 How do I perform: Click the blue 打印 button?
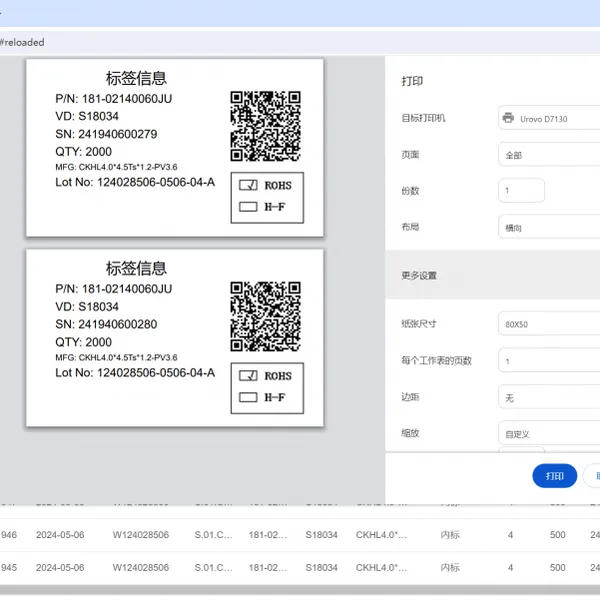tap(554, 476)
